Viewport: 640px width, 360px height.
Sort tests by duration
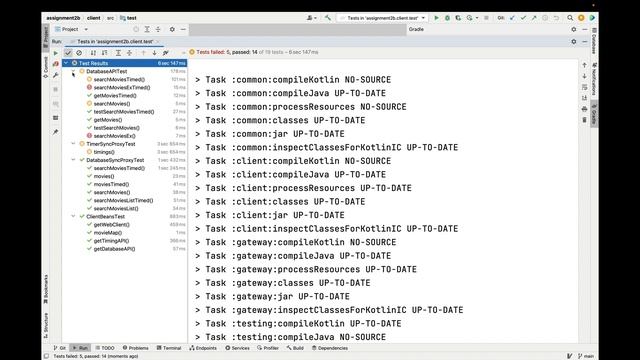[x=104, y=53]
